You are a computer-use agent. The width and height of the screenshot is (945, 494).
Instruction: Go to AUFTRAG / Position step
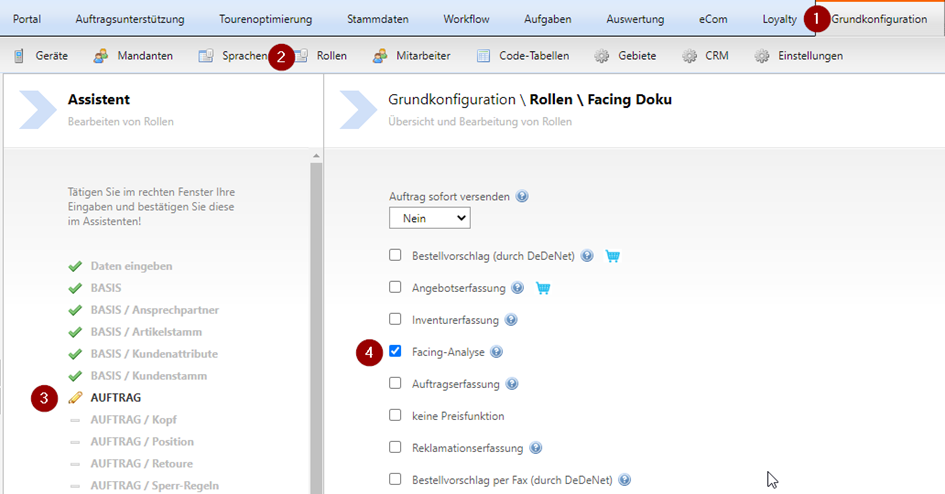[x=142, y=442]
